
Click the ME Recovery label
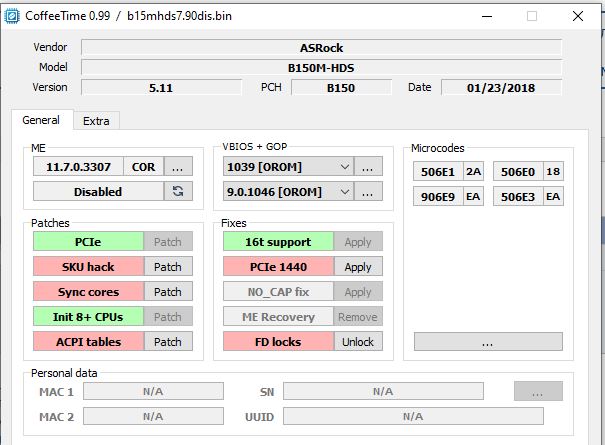coord(278,317)
